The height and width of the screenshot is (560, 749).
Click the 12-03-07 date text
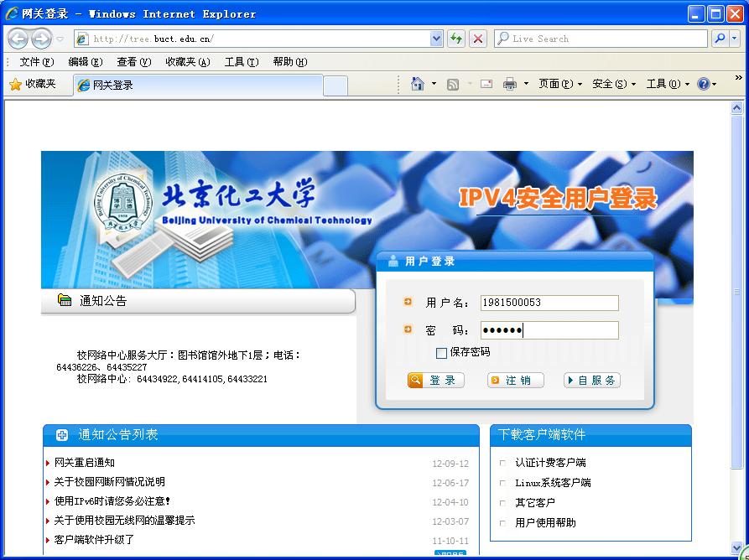[x=450, y=521]
